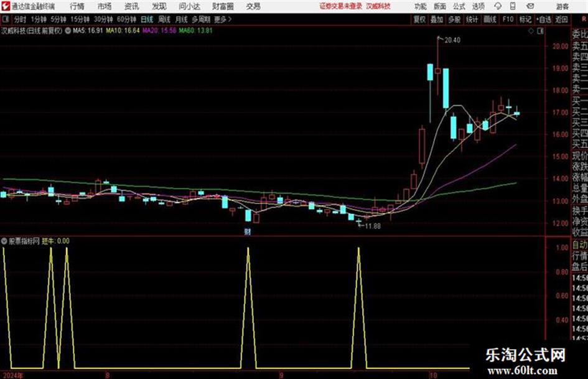
Task: Click month 10 on the time axis
Action: pyautogui.click(x=433, y=376)
